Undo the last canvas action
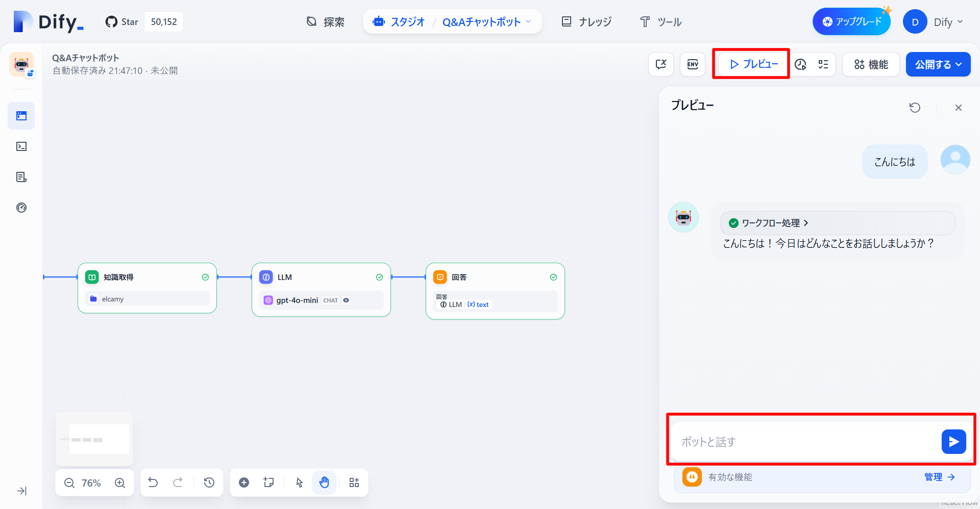 (x=153, y=482)
